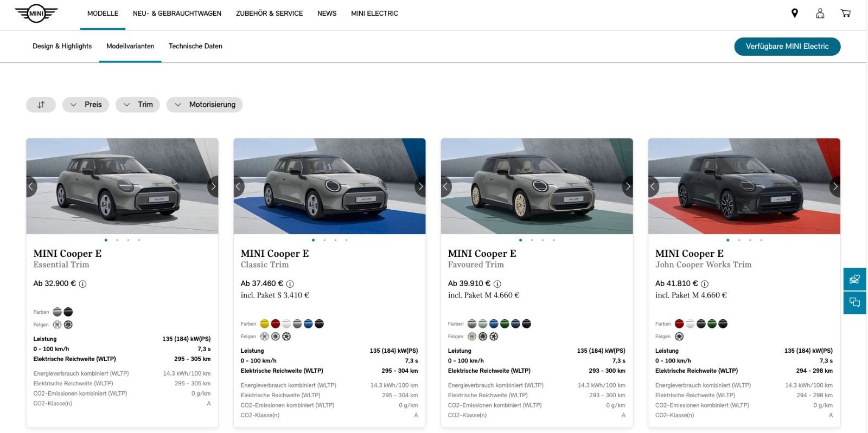The image size is (868, 433).
Task: Pick red color swatch on Classic Trim
Action: point(275,324)
